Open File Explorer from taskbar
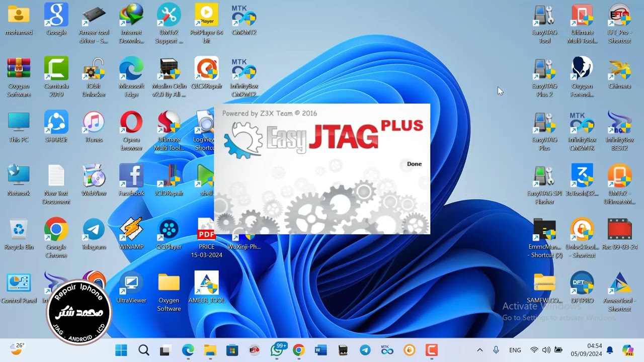This screenshot has height=362, width=644. pyautogui.click(x=210, y=350)
